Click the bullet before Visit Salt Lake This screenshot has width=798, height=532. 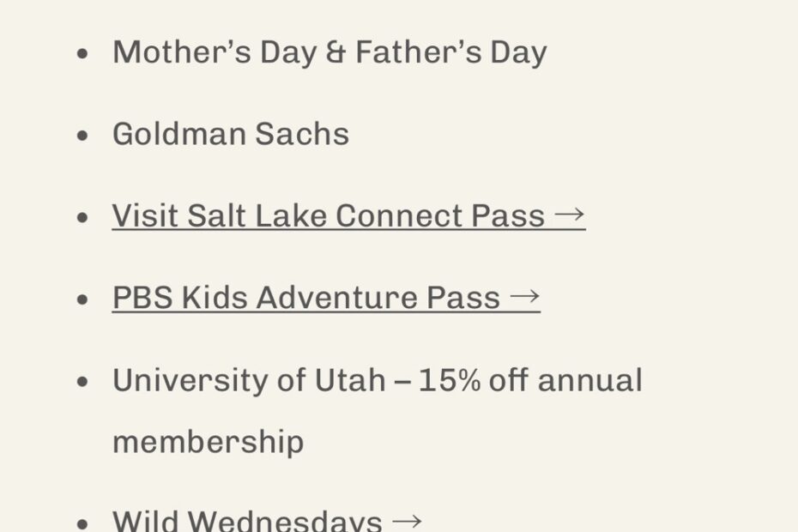point(82,217)
